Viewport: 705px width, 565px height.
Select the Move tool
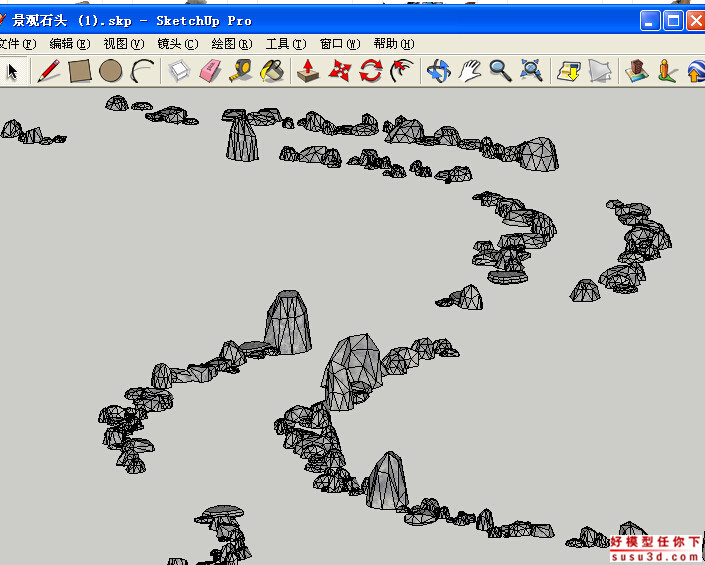pos(339,71)
